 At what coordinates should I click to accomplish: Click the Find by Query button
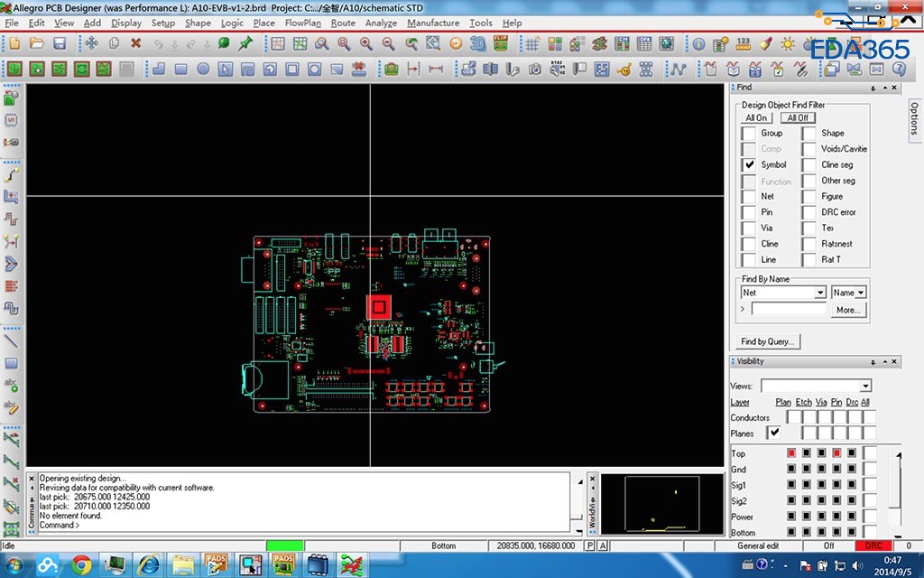click(x=768, y=341)
